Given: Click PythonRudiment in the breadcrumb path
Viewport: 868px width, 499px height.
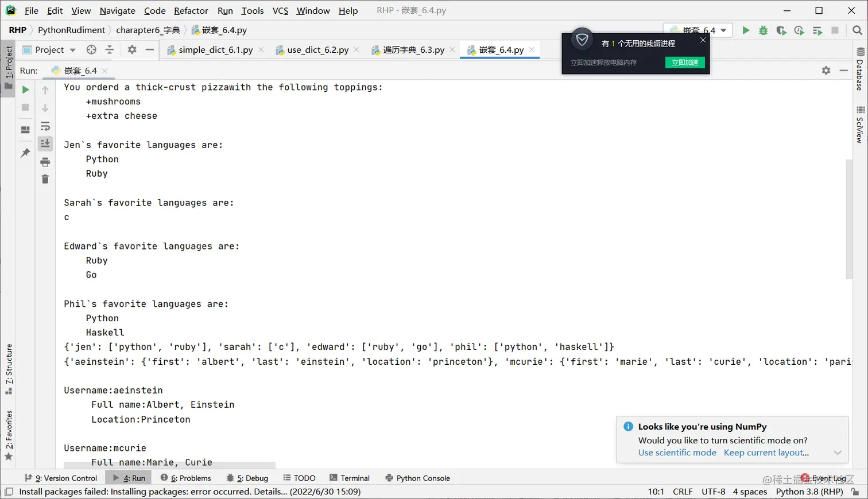Looking at the screenshot, I should (71, 30).
